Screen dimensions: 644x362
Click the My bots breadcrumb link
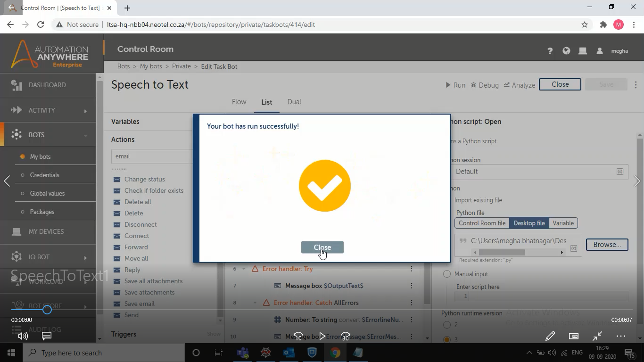click(151, 66)
